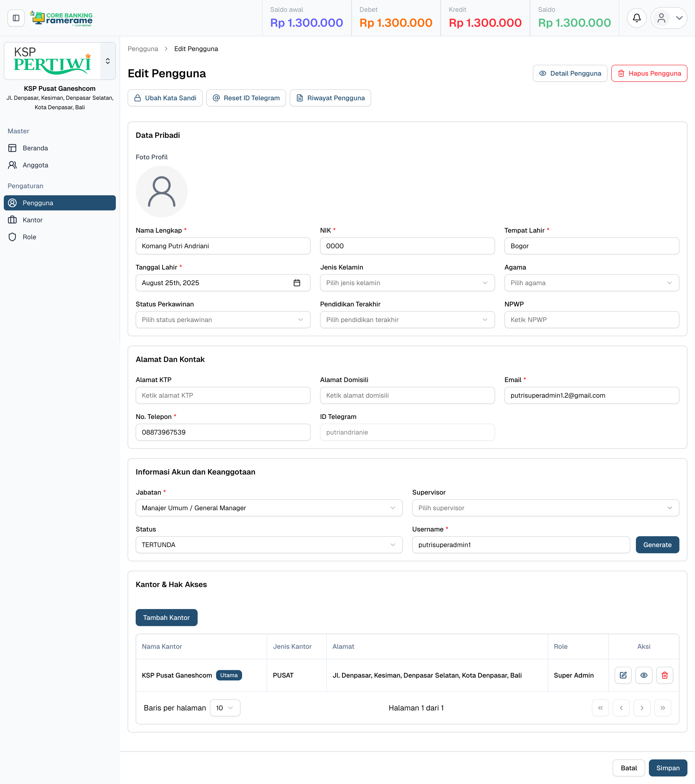Click the Role shield icon in the sidebar
695x784 pixels.
pos(12,237)
